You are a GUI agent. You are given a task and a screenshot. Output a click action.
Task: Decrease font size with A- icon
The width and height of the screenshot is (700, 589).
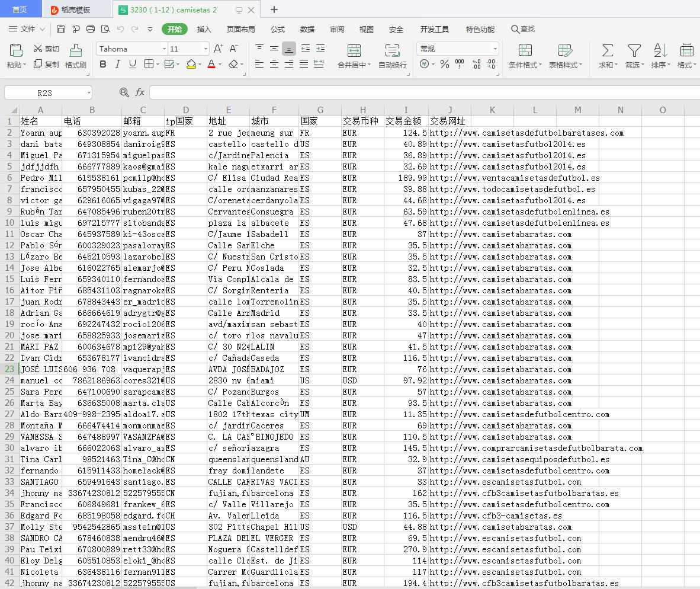click(233, 49)
